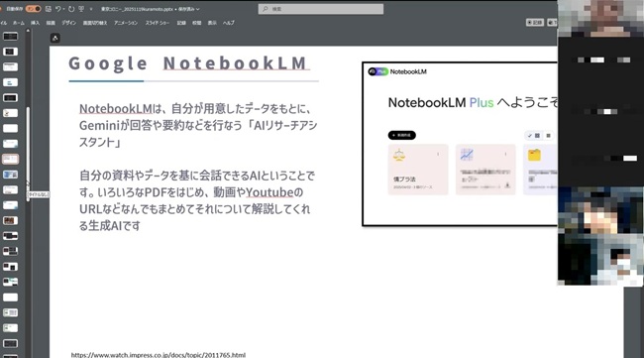Click the top participant video tile
644x358 pixels.
600,19
